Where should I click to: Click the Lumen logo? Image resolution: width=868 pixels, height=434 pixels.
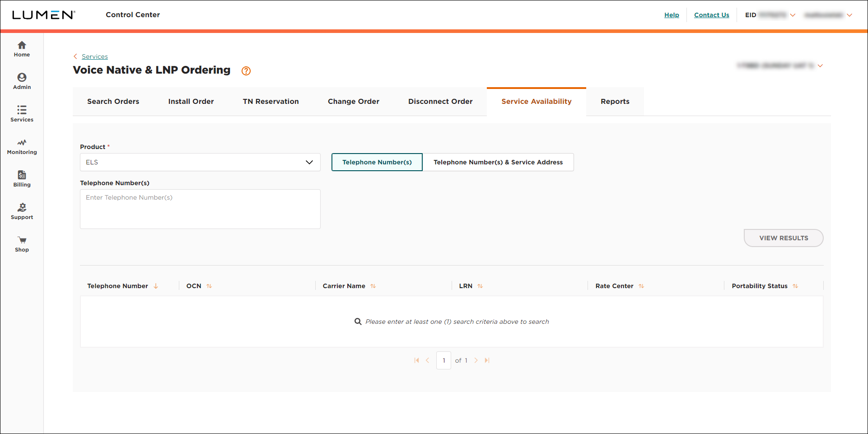pos(43,15)
